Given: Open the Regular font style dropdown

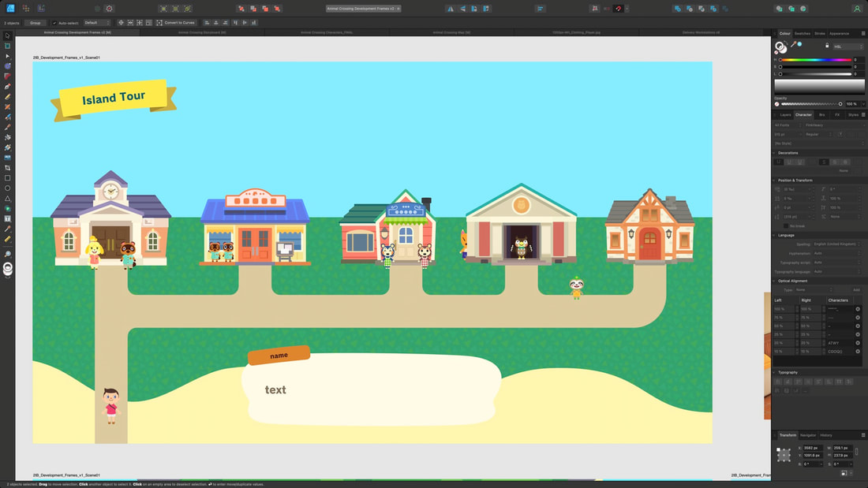Looking at the screenshot, I should pyautogui.click(x=819, y=134).
